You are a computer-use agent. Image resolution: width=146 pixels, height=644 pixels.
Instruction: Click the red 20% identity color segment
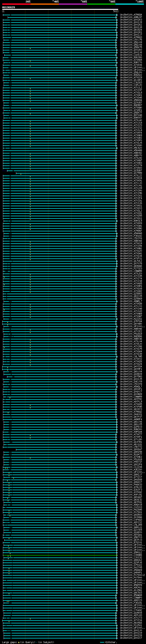[16, 4]
